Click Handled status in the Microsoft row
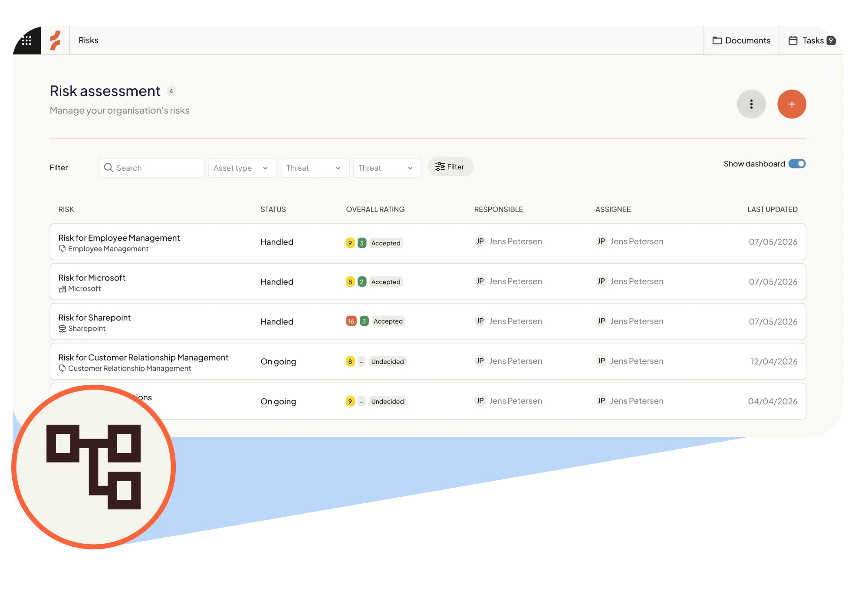This screenshot has width=868, height=608. point(277,282)
